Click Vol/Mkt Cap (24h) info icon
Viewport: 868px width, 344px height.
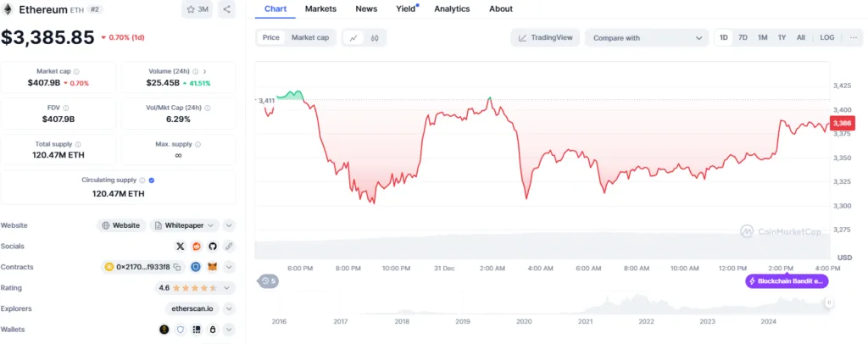[x=208, y=108]
